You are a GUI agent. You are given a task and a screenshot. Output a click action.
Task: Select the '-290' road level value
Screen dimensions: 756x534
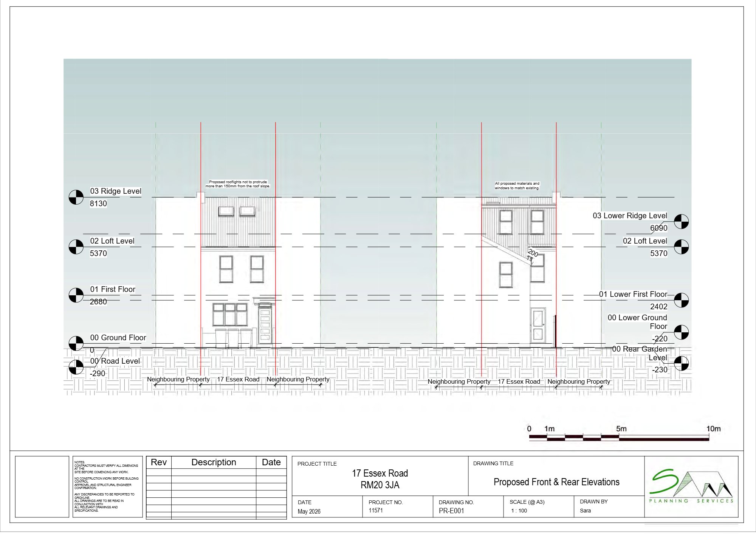pos(98,373)
